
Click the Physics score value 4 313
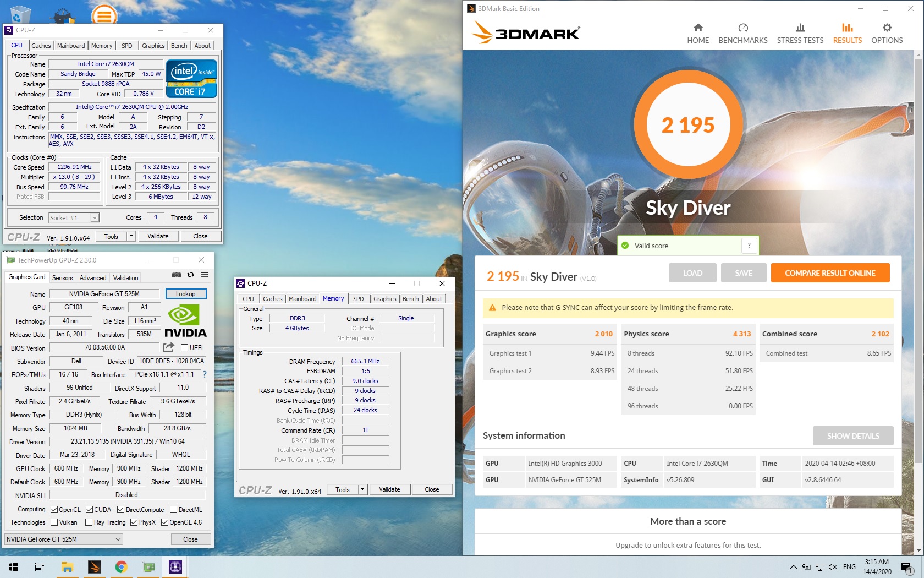click(742, 334)
